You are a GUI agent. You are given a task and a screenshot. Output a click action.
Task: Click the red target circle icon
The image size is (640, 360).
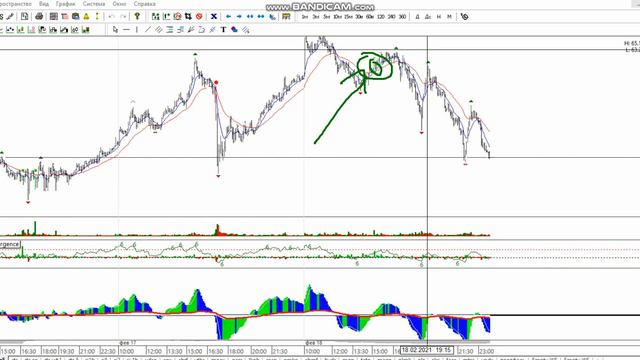177,17
